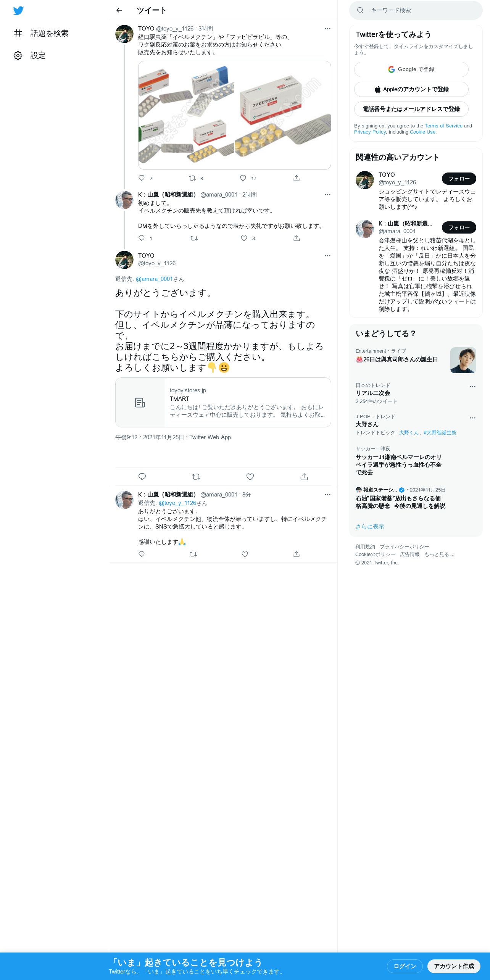Reply to the main tweet via comment icon

(x=142, y=477)
